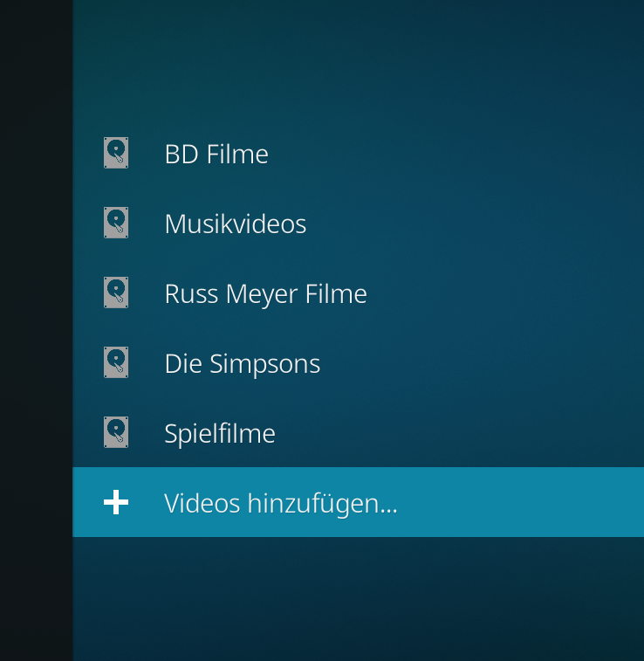Click the hard drive icon beside Die Simpsons
The height and width of the screenshot is (661, 644).
coord(116,362)
